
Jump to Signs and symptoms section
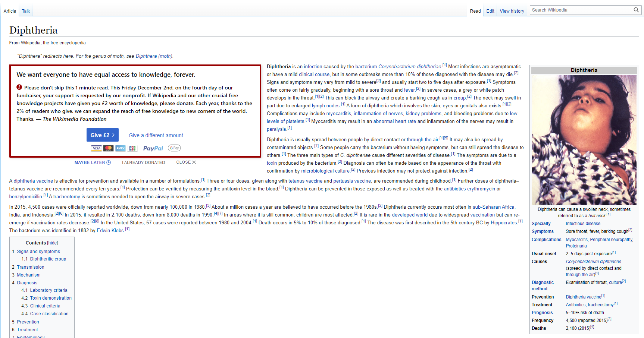coord(38,252)
